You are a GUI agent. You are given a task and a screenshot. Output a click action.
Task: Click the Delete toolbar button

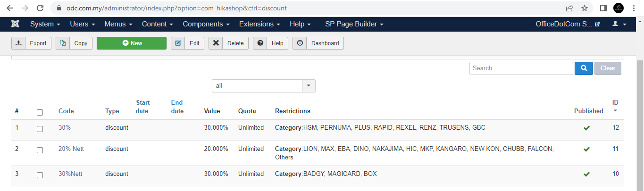(x=228, y=43)
